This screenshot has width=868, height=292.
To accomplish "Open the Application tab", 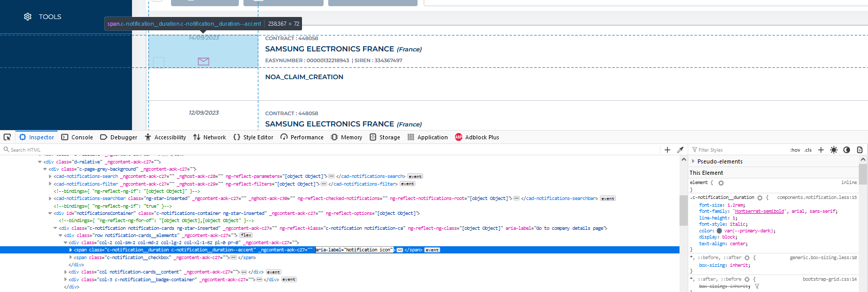I will pyautogui.click(x=427, y=137).
